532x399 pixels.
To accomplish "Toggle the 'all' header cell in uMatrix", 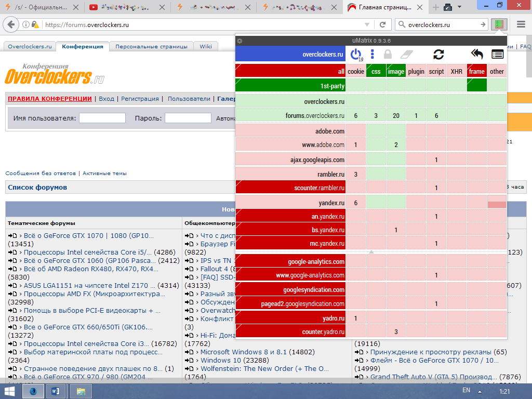I will [x=290, y=71].
